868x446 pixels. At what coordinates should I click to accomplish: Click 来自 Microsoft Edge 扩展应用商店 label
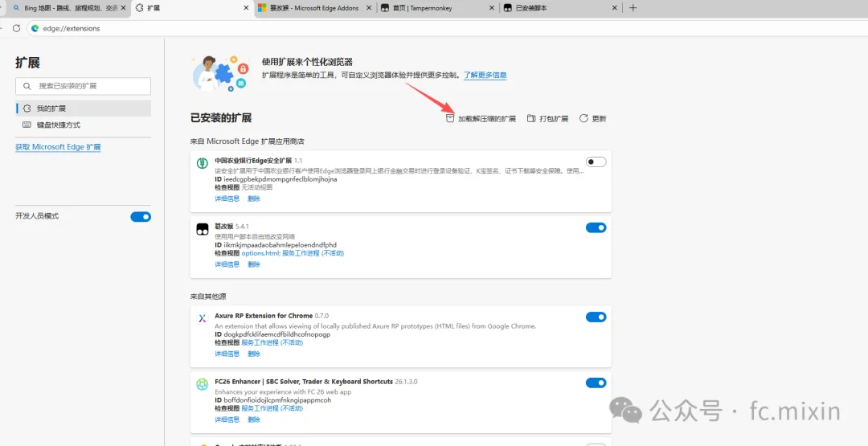(x=248, y=141)
